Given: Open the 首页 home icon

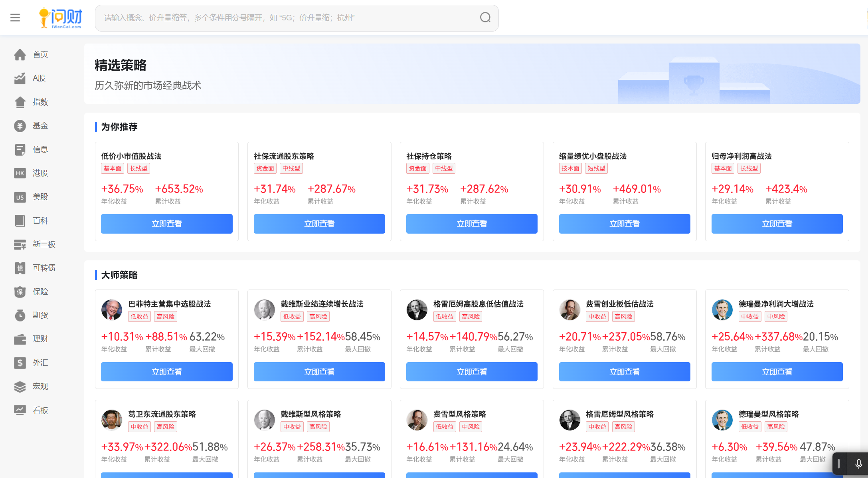Looking at the screenshot, I should pos(20,55).
